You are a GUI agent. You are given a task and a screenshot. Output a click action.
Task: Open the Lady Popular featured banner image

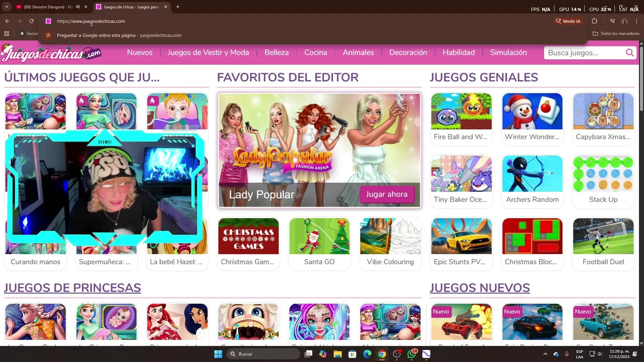(x=319, y=150)
